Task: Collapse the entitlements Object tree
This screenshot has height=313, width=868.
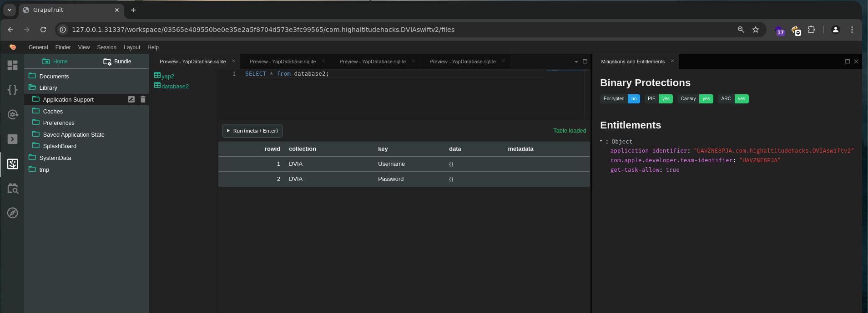Action: pyautogui.click(x=601, y=141)
